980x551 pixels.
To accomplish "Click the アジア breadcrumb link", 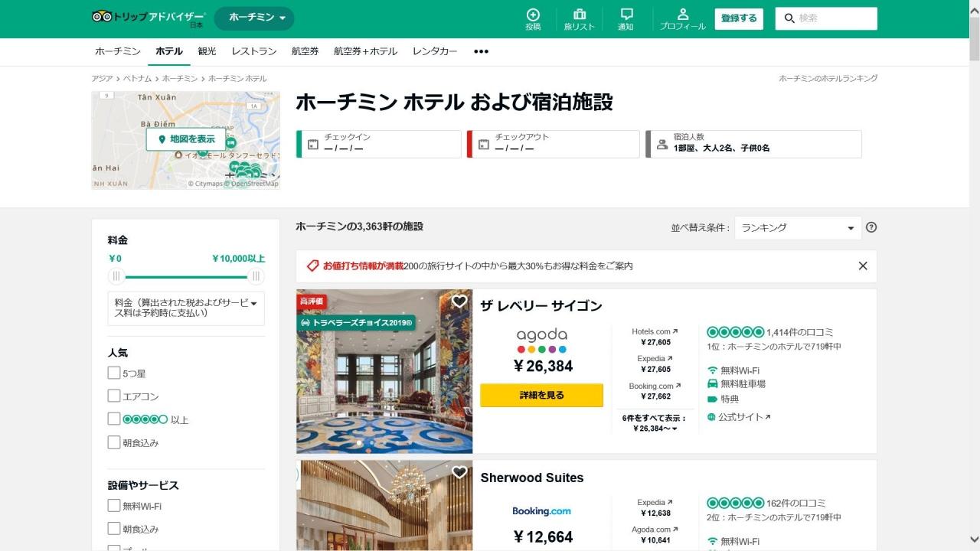I will (102, 79).
